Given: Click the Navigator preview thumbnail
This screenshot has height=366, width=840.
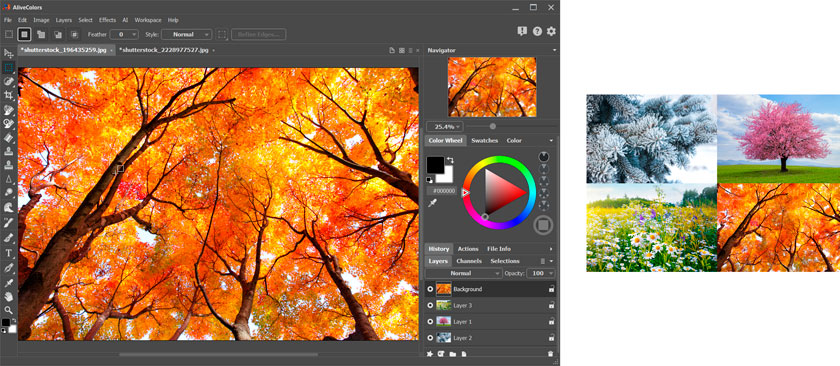Looking at the screenshot, I should pyautogui.click(x=492, y=87).
